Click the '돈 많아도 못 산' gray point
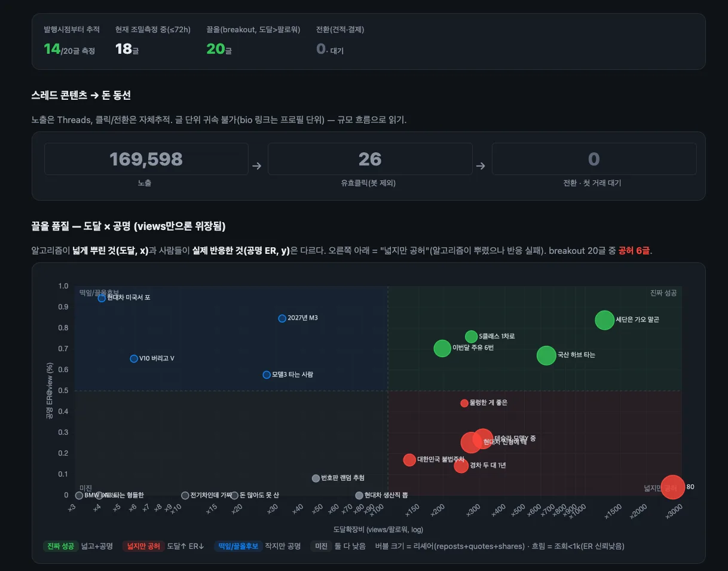Viewport: 728px width, 571px height. coord(234,495)
